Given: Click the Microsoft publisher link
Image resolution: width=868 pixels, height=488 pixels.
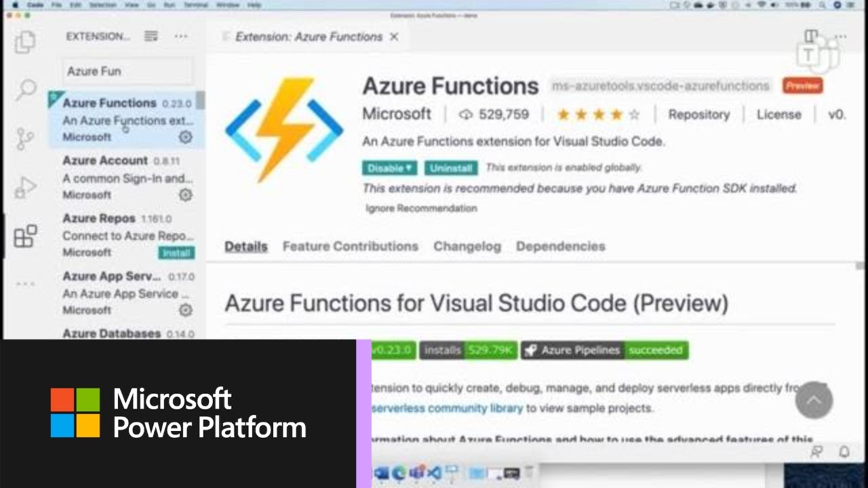Looking at the screenshot, I should 397,114.
